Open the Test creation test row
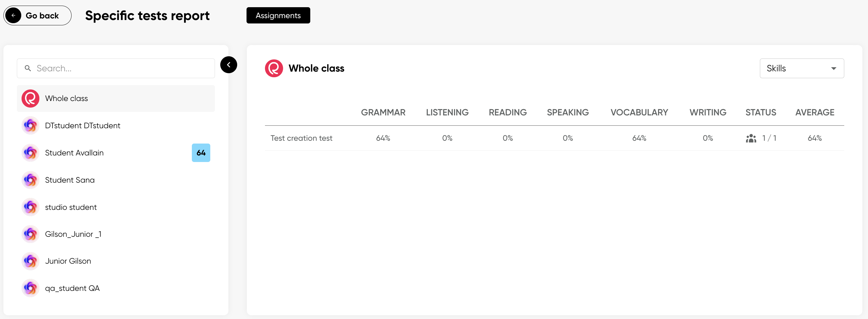The height and width of the screenshot is (319, 868). 301,138
